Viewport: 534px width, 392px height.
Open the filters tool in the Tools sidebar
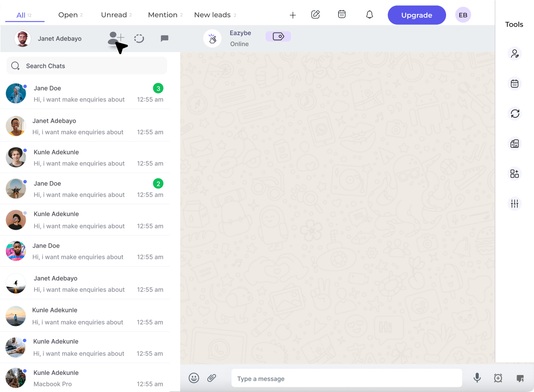[x=515, y=203]
